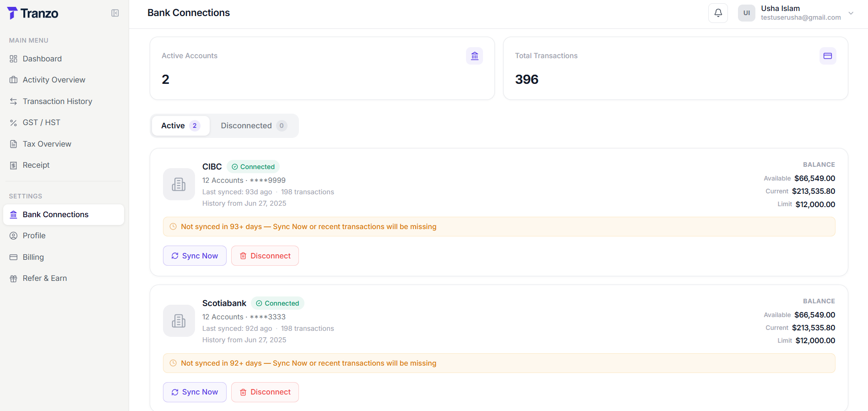Click the UI user avatar
The height and width of the screenshot is (411, 868).
(746, 13)
